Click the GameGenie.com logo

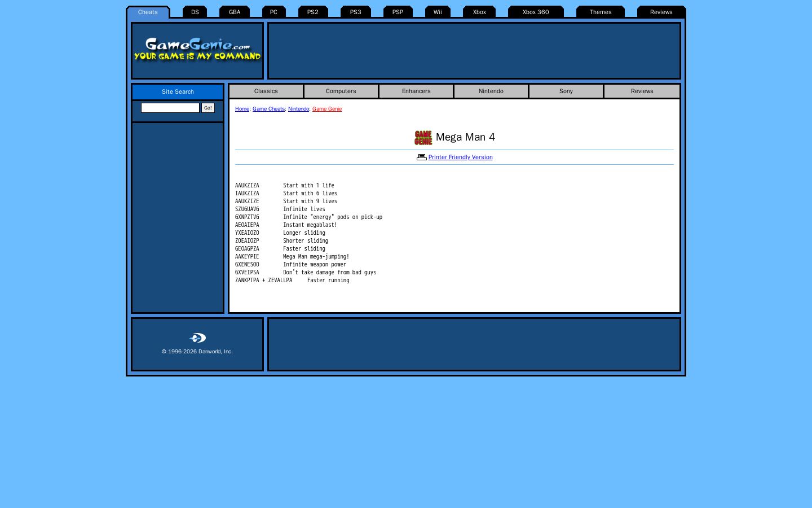pos(197,50)
